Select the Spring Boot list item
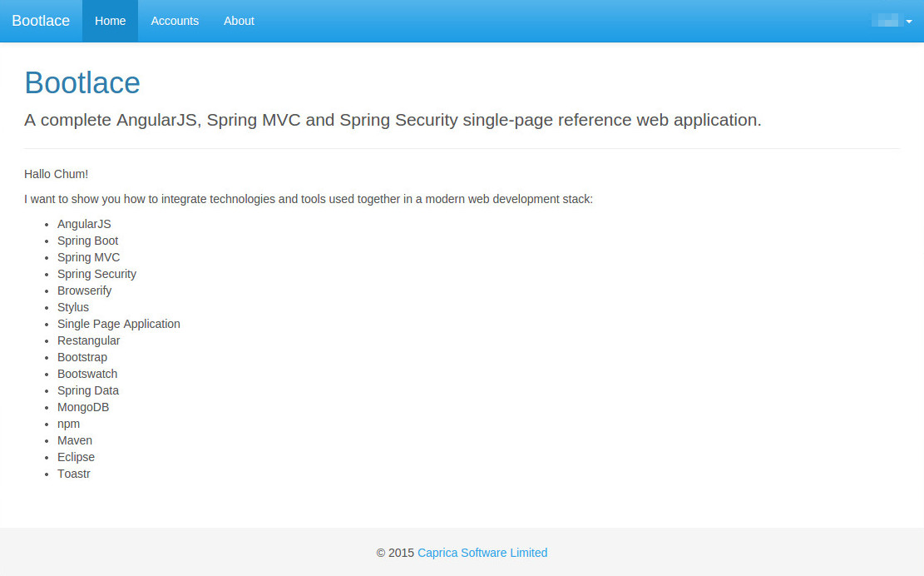The width and height of the screenshot is (924, 576). click(88, 241)
